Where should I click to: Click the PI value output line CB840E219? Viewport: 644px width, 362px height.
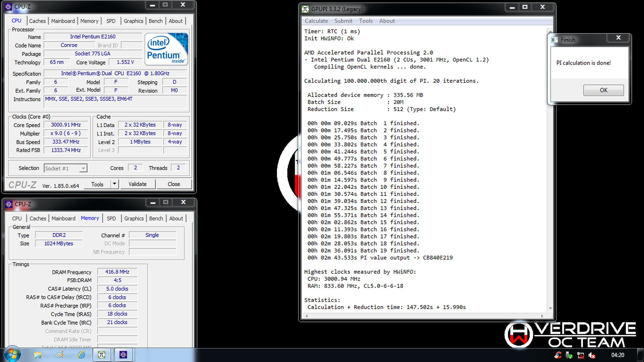(380, 258)
